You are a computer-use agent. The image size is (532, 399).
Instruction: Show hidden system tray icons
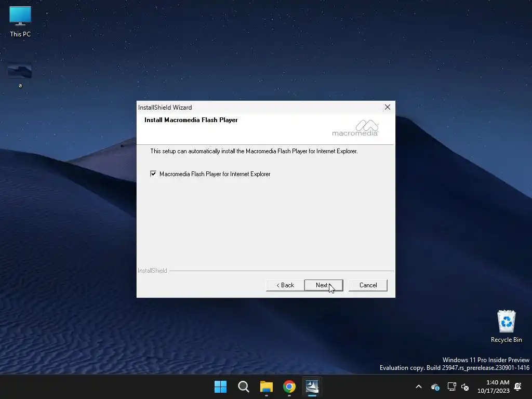pos(419,387)
